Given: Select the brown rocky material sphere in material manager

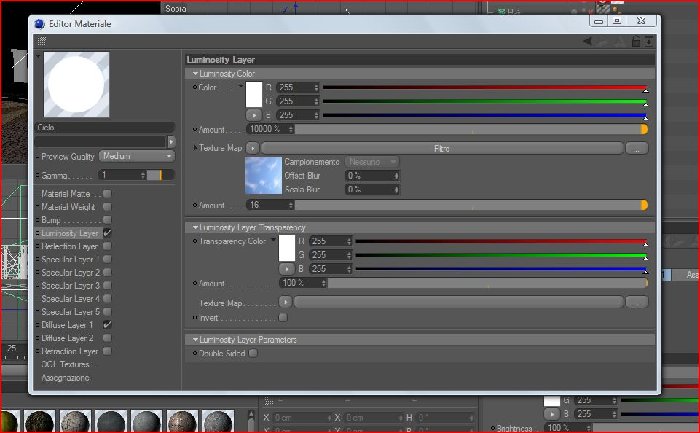Looking at the screenshot, I should tap(182, 421).
